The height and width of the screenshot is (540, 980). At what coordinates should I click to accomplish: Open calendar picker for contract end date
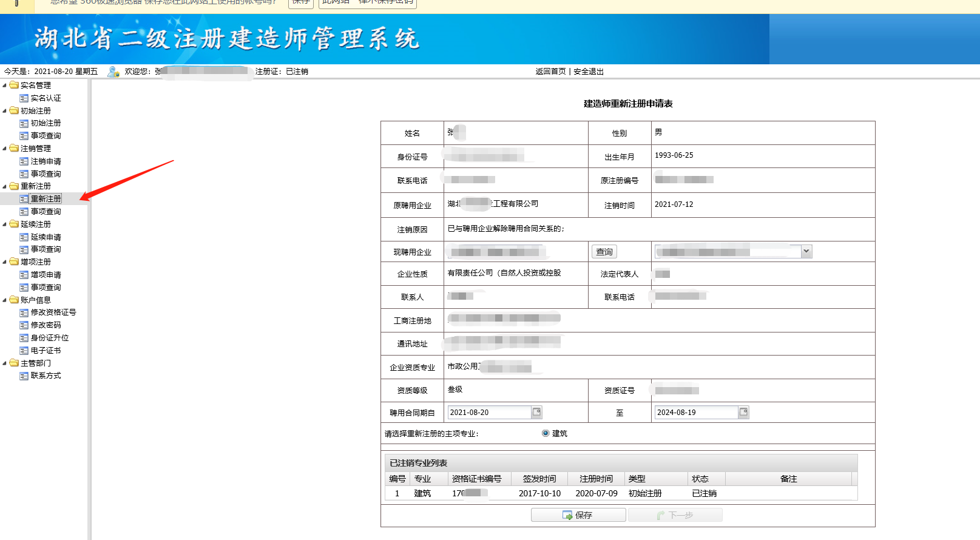743,413
